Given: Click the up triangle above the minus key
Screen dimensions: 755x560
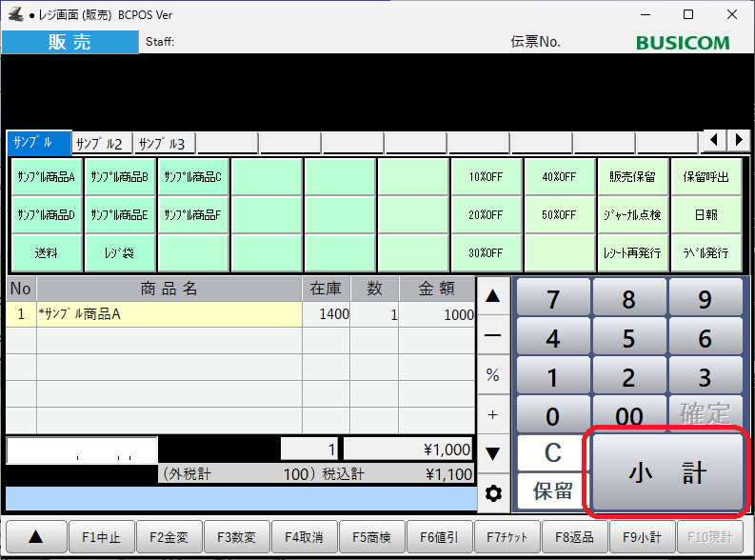Looking at the screenshot, I should (x=492, y=295).
